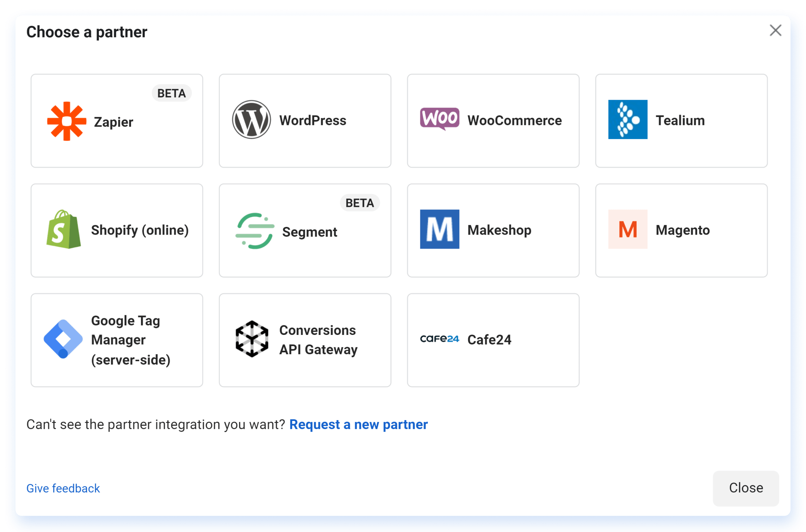
Task: Select the Cafe24 partner integration
Action: pyautogui.click(x=493, y=339)
